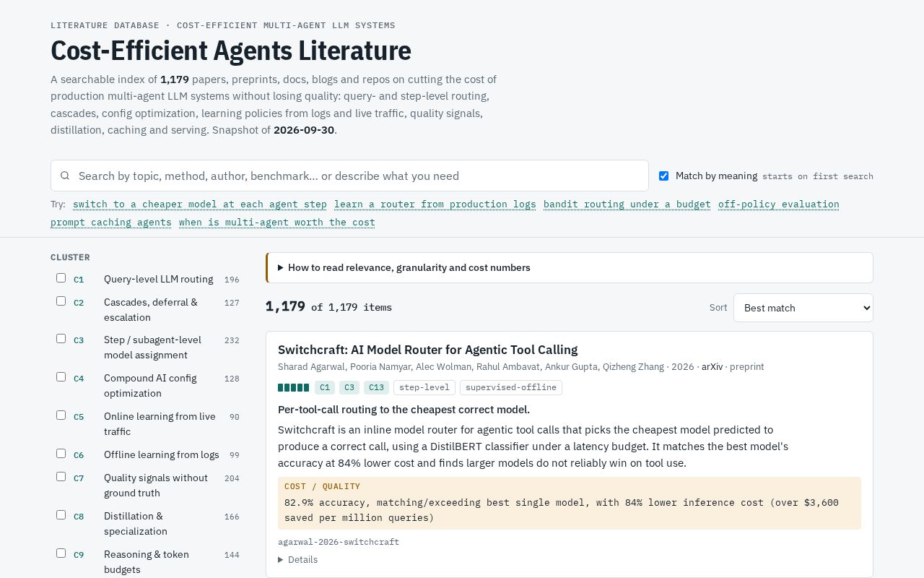924x578 pixels.
Task: Click the agarwal-2026-switchcraft citation key
Action: click(339, 542)
